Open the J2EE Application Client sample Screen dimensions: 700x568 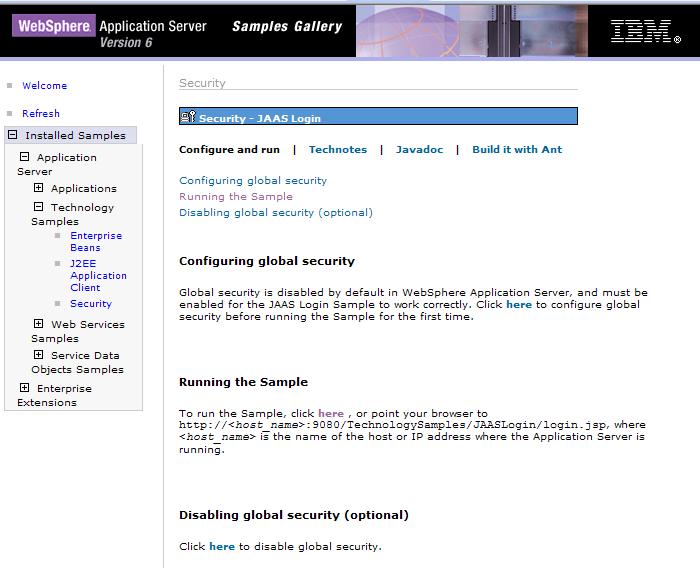click(98, 276)
